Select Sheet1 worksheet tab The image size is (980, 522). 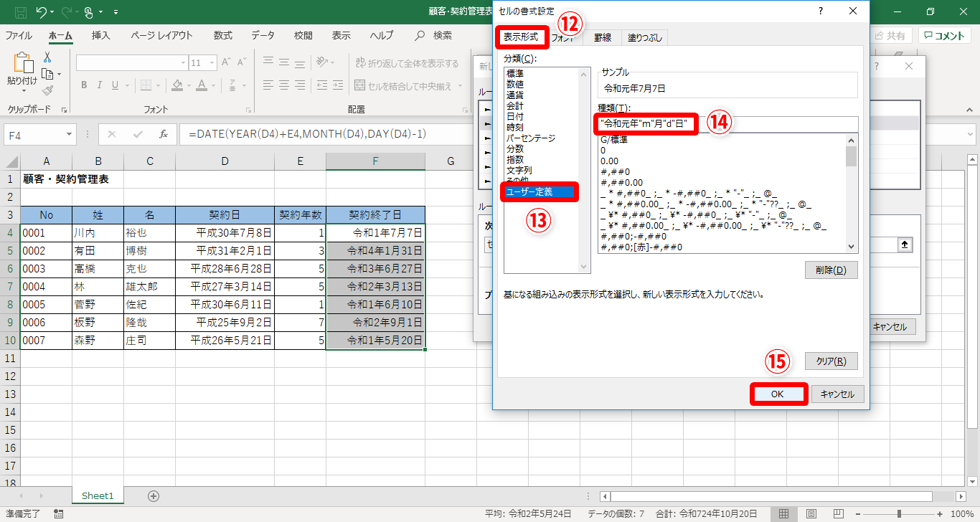pos(98,495)
